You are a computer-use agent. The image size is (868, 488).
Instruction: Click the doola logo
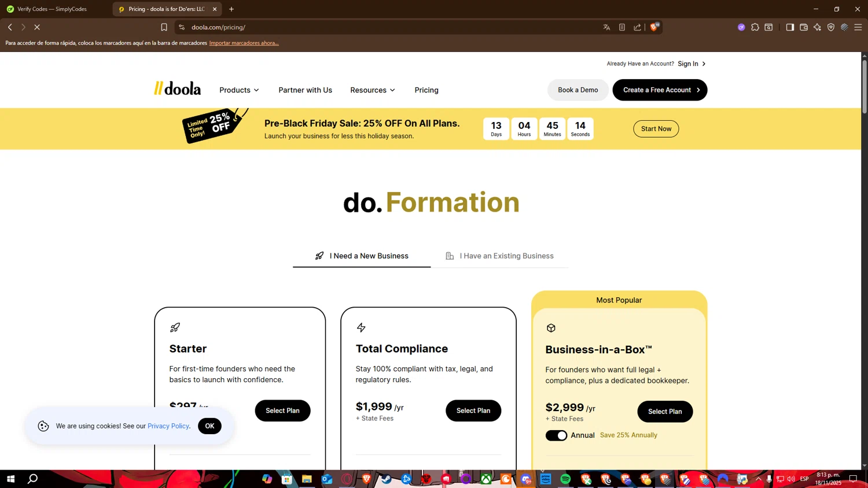point(177,88)
